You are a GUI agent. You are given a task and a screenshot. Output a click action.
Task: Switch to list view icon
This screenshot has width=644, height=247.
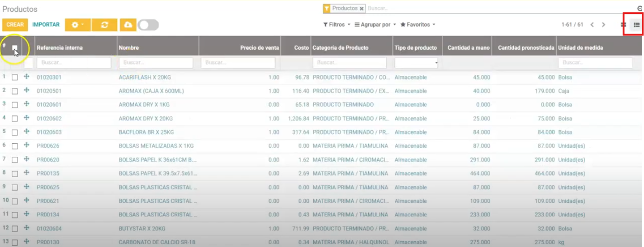(636, 25)
